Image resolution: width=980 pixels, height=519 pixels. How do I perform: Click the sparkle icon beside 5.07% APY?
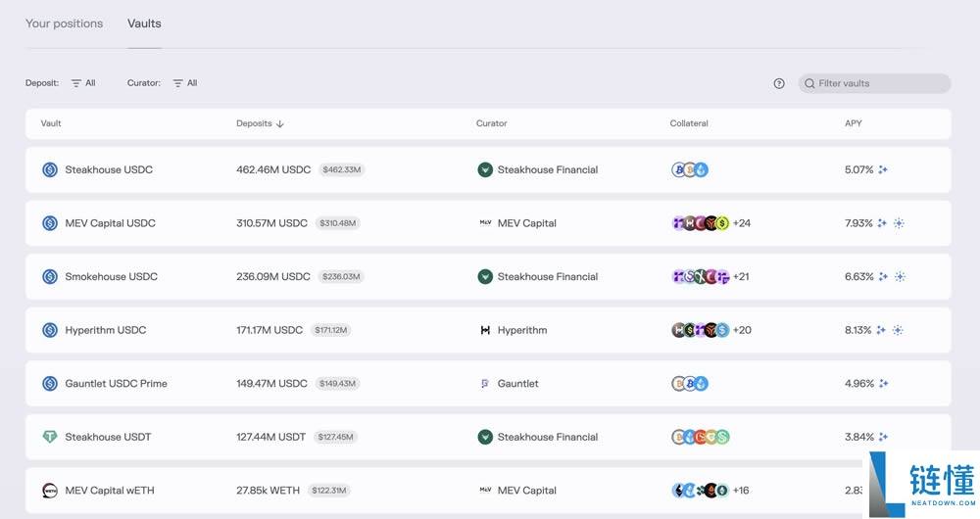[x=883, y=170]
